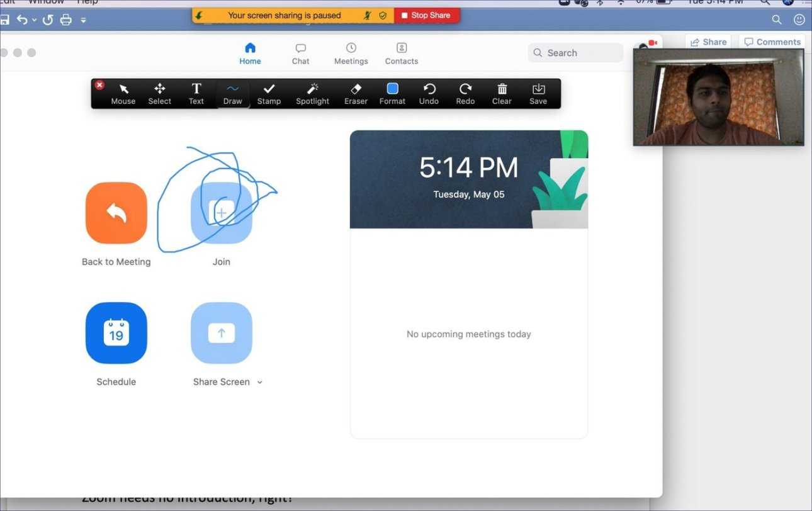The image size is (812, 511).
Task: Undo the last annotation
Action: click(429, 93)
